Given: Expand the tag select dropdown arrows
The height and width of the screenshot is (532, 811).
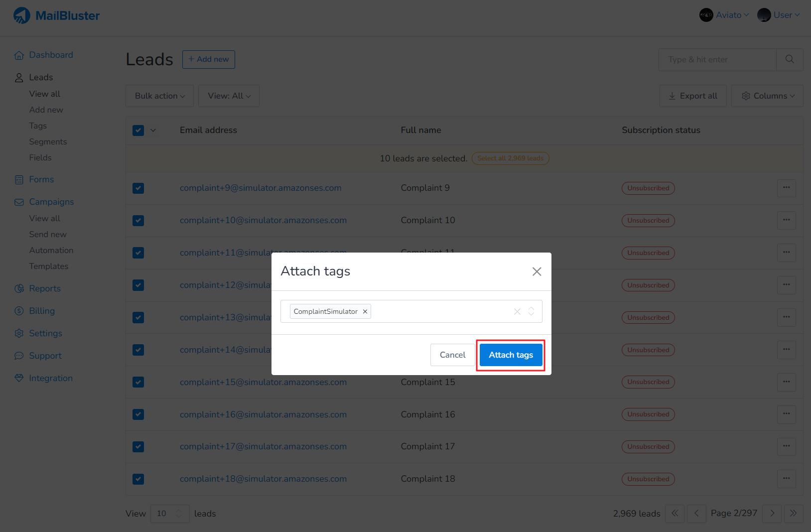Looking at the screenshot, I should click(532, 311).
